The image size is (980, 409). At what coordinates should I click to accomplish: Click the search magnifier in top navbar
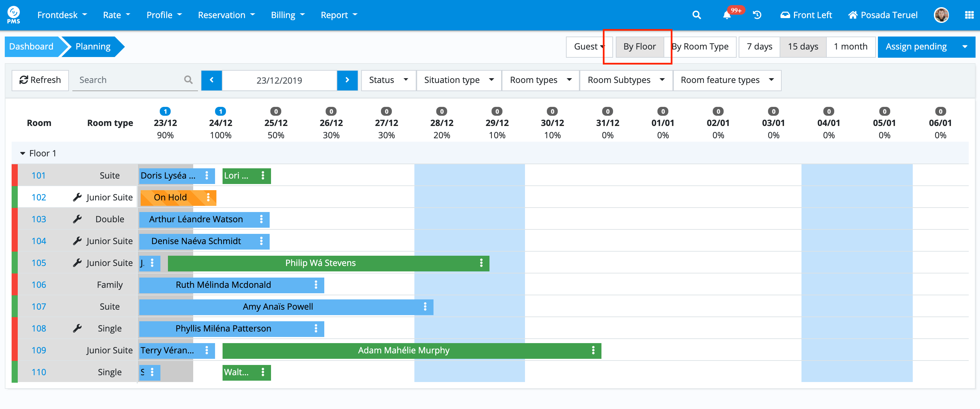(x=696, y=15)
